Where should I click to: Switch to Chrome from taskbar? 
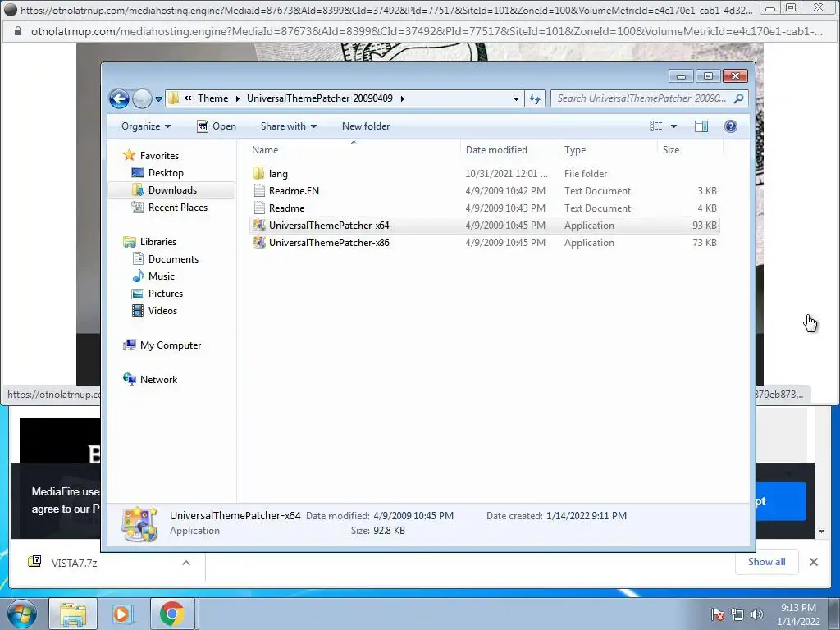coord(171,614)
